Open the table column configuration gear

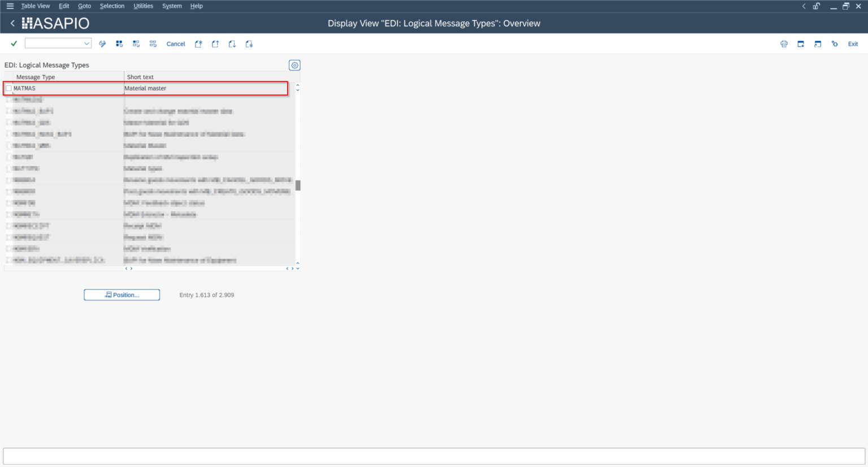(x=294, y=65)
